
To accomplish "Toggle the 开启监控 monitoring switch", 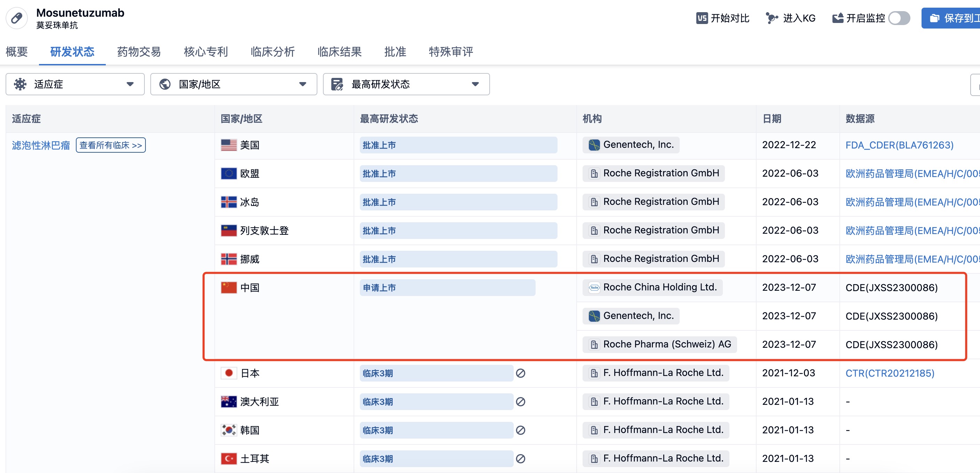I will [x=899, y=18].
